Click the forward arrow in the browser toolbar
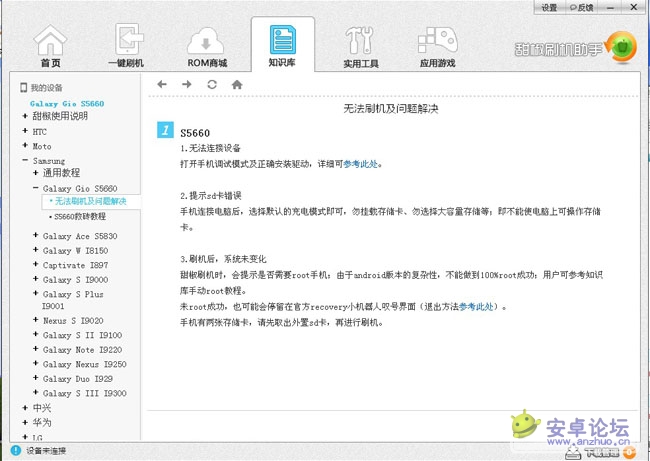The image size is (650, 461). coord(187,85)
